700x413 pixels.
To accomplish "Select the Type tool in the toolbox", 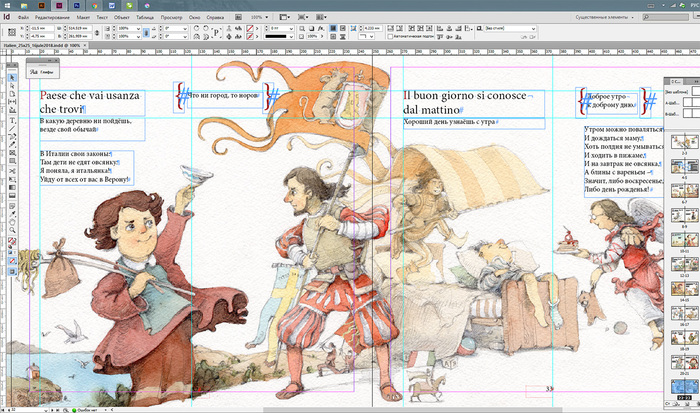I will [x=12, y=121].
